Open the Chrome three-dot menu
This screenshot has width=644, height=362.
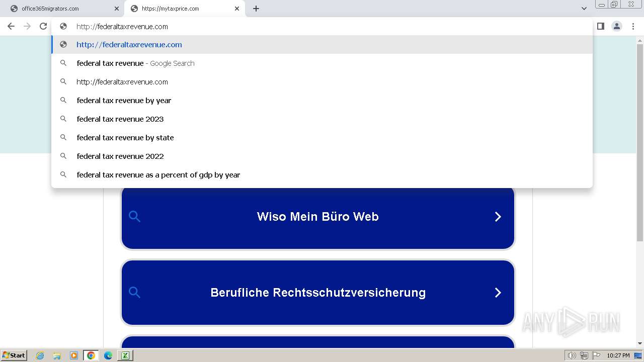pyautogui.click(x=633, y=26)
